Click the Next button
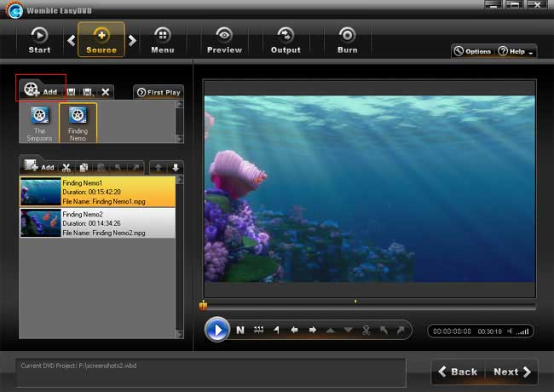The image size is (554, 392). coord(511,372)
